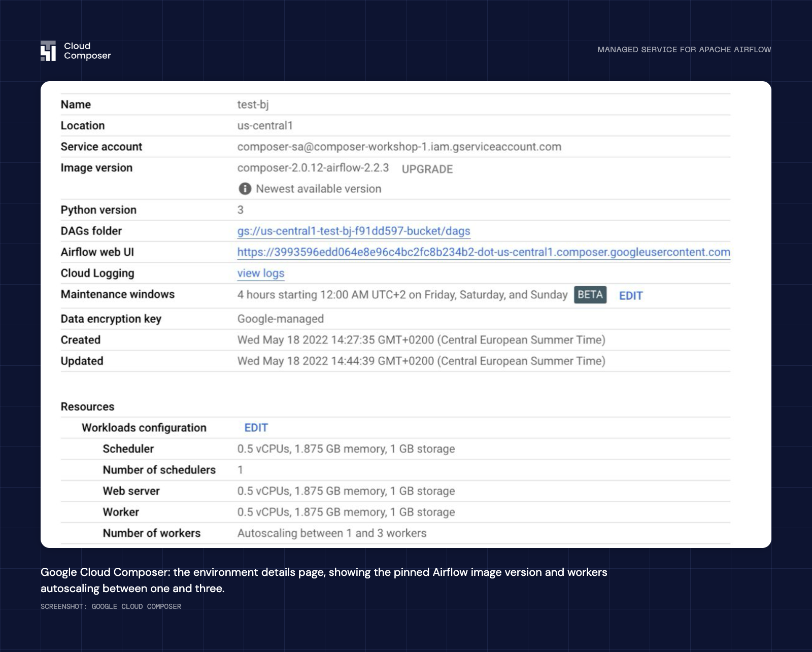
Task: Click the Worker row label
Action: [121, 512]
